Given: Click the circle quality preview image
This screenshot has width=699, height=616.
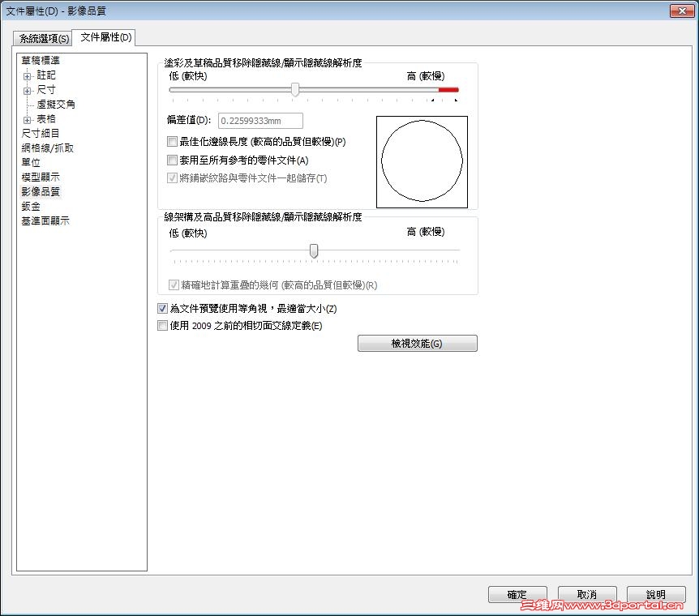Looking at the screenshot, I should (422, 162).
